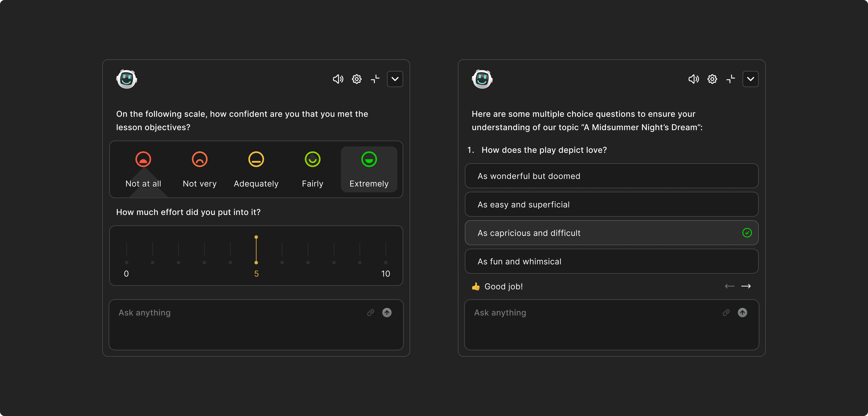Choose answer 'As capricious and difficult'

click(612, 233)
